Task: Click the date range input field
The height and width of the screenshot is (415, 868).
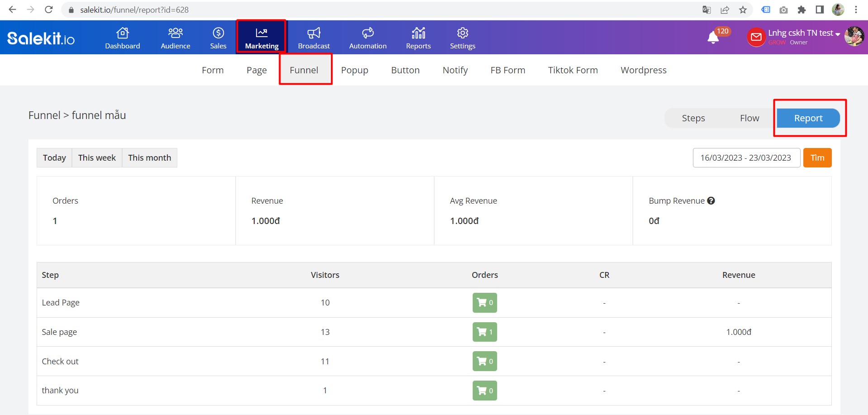Action: click(x=746, y=157)
